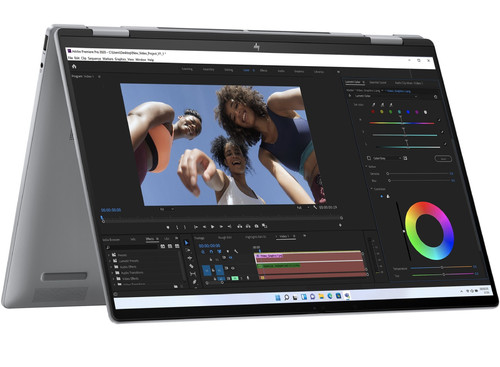This screenshot has width=500, height=367.
Task: Switch to the Effects workspace tab
Action: click(x=263, y=71)
